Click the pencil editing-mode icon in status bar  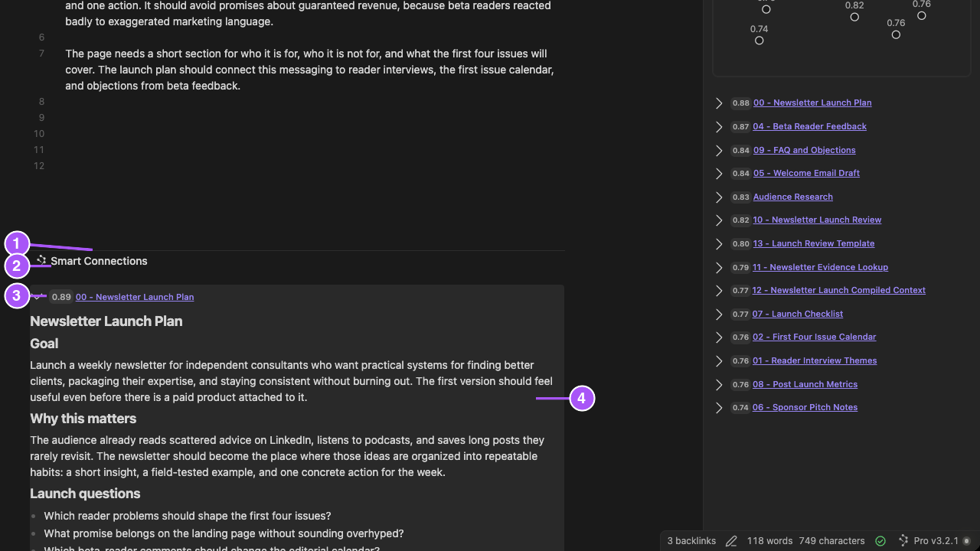tap(731, 541)
